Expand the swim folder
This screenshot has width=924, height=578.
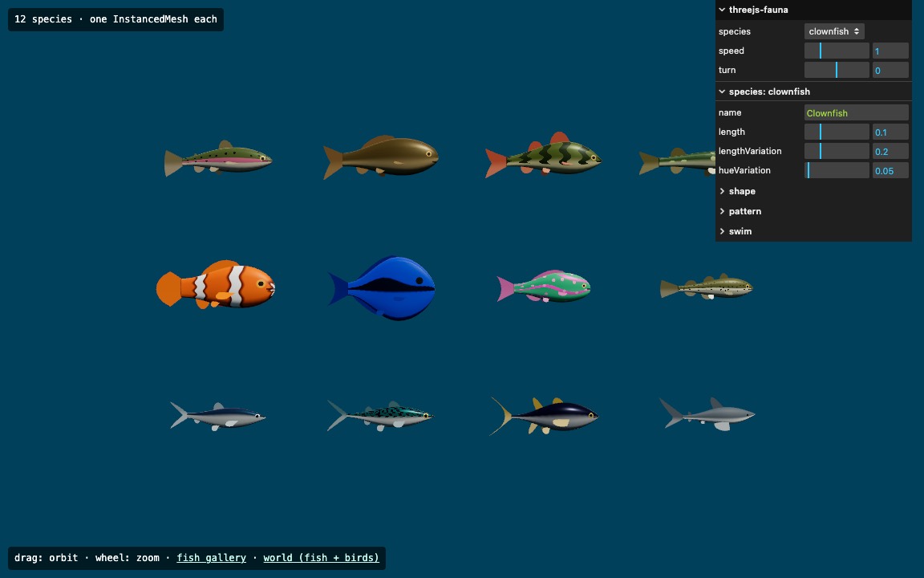[x=813, y=231]
